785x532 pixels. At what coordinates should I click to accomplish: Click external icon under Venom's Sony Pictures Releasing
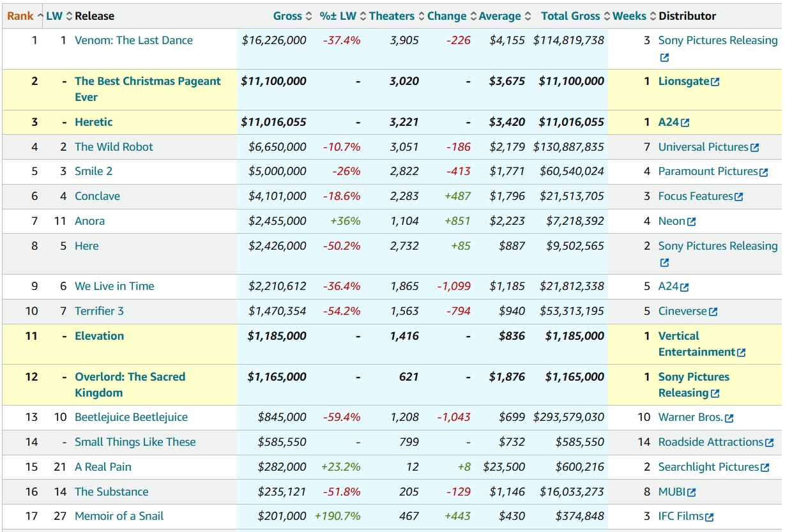point(664,57)
